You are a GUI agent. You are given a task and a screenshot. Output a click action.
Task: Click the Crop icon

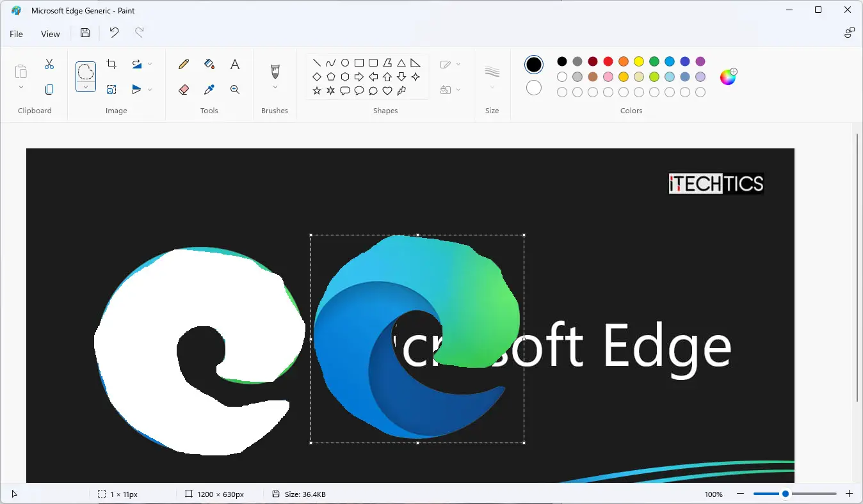[x=111, y=64]
